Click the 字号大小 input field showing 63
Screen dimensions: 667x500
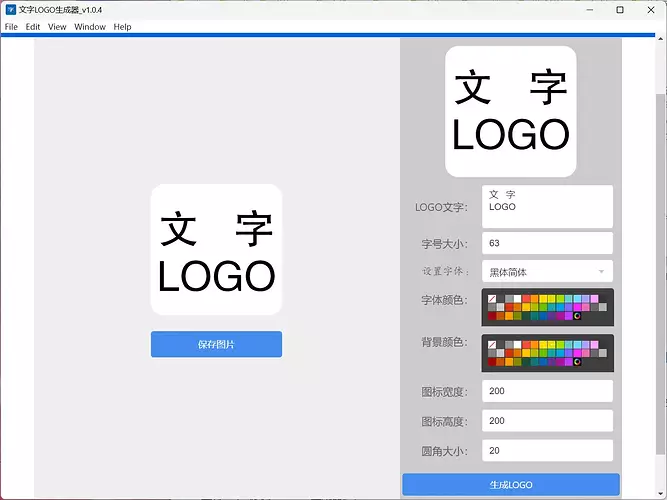click(x=546, y=243)
